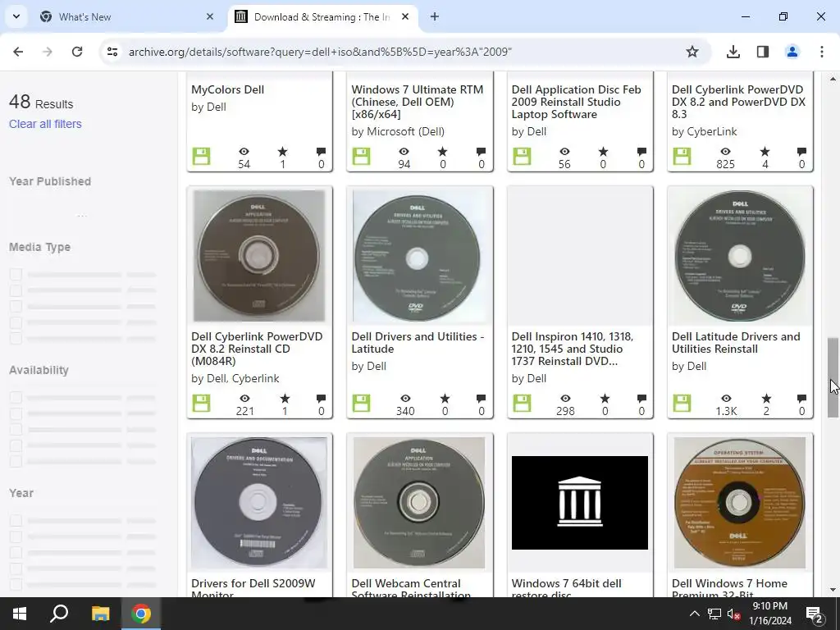Open File Explorer from taskbar

[x=100, y=614]
